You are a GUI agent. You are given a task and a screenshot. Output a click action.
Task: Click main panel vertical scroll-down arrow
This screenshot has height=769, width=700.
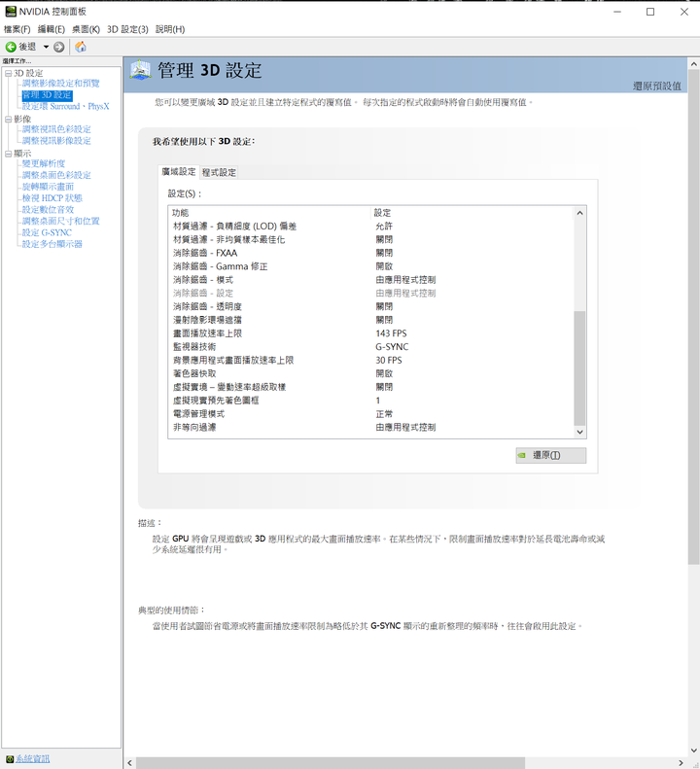click(693, 751)
